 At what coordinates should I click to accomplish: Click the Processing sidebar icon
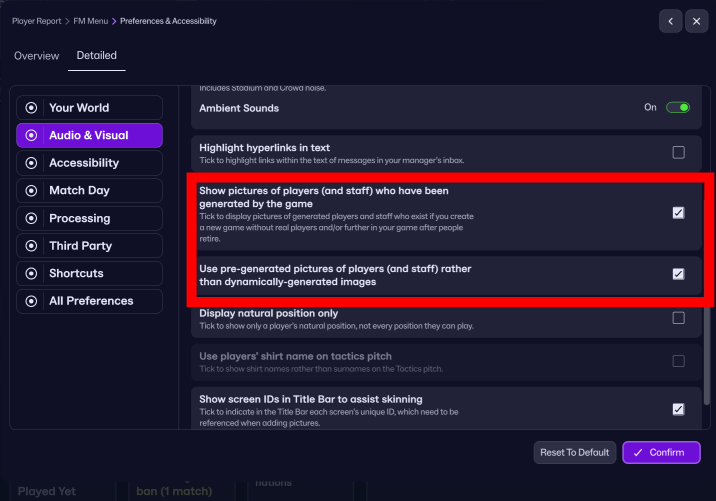pyautogui.click(x=31, y=218)
